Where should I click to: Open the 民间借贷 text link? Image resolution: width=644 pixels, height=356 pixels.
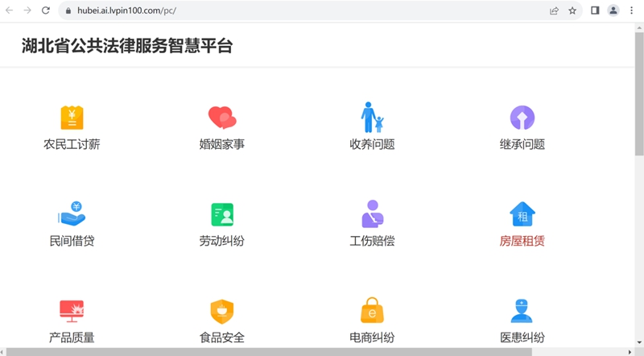point(72,241)
